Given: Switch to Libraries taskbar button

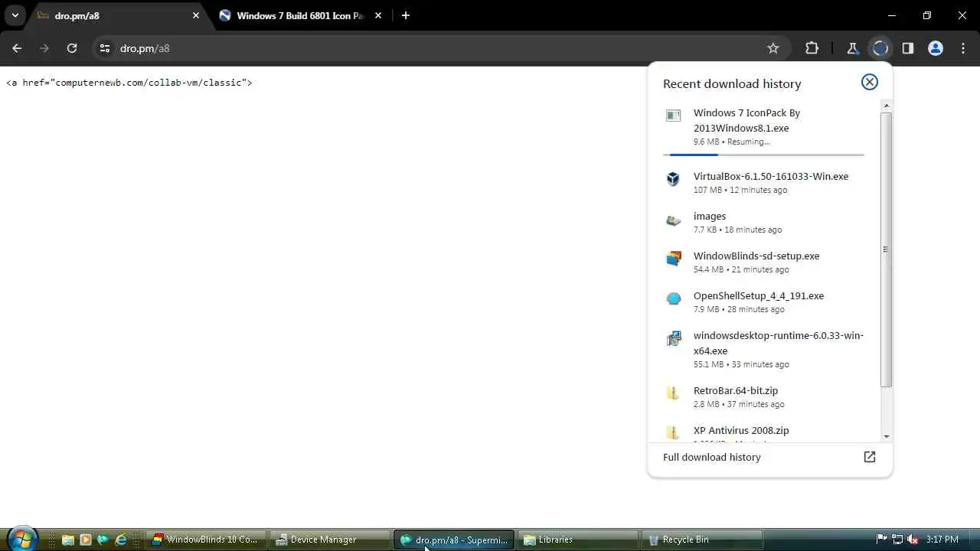Looking at the screenshot, I should pyautogui.click(x=579, y=540).
